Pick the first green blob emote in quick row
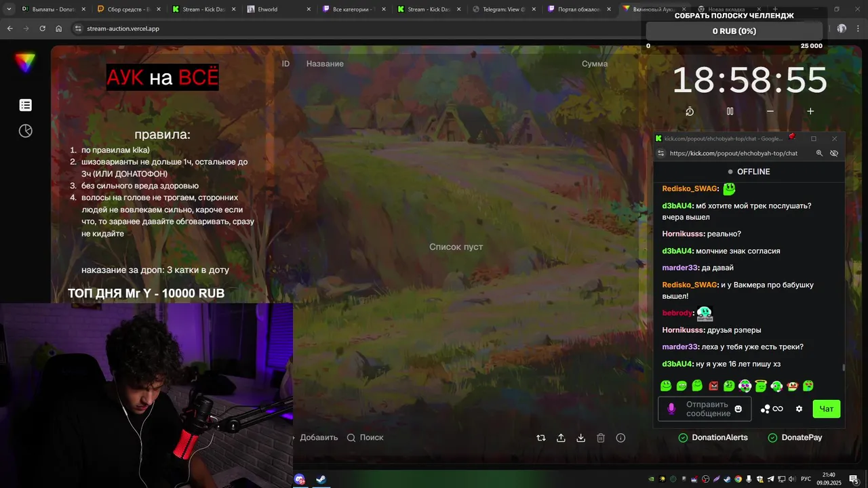868x488 pixels. 666,386
